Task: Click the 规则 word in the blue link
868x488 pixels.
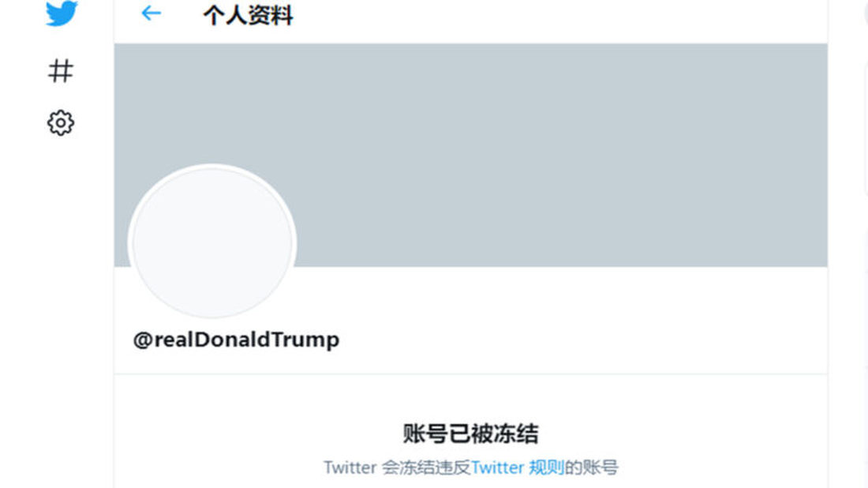Action: point(546,467)
